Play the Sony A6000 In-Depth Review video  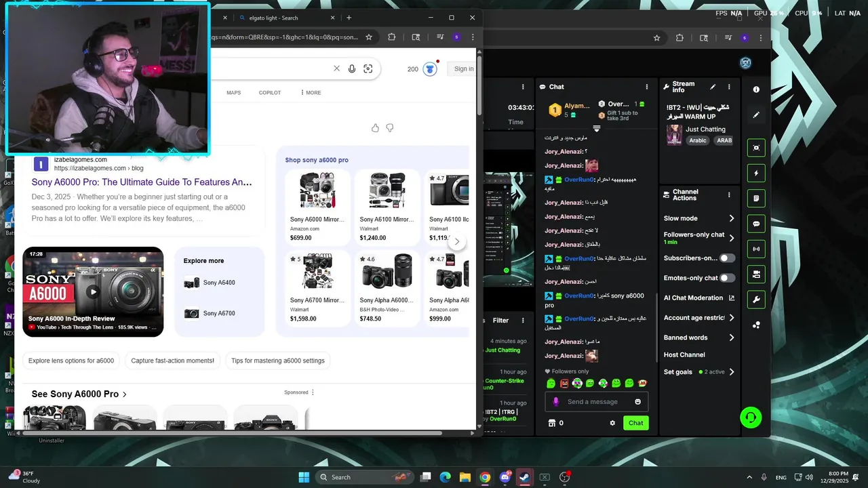[x=93, y=292]
